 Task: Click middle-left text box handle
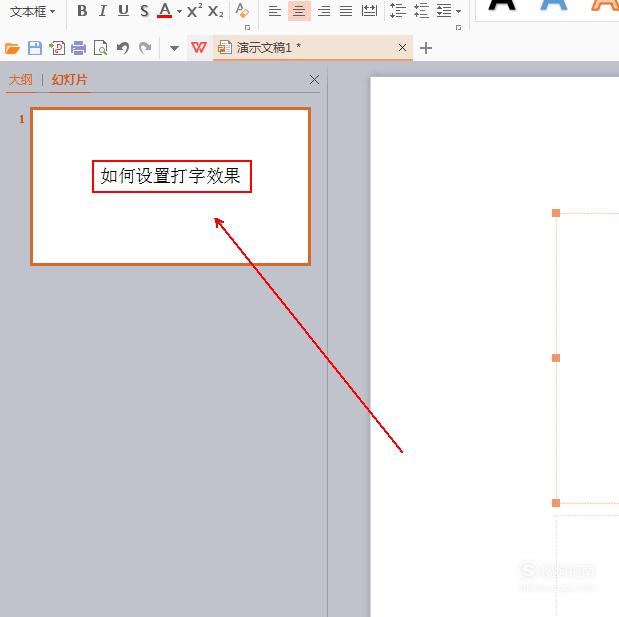556,358
